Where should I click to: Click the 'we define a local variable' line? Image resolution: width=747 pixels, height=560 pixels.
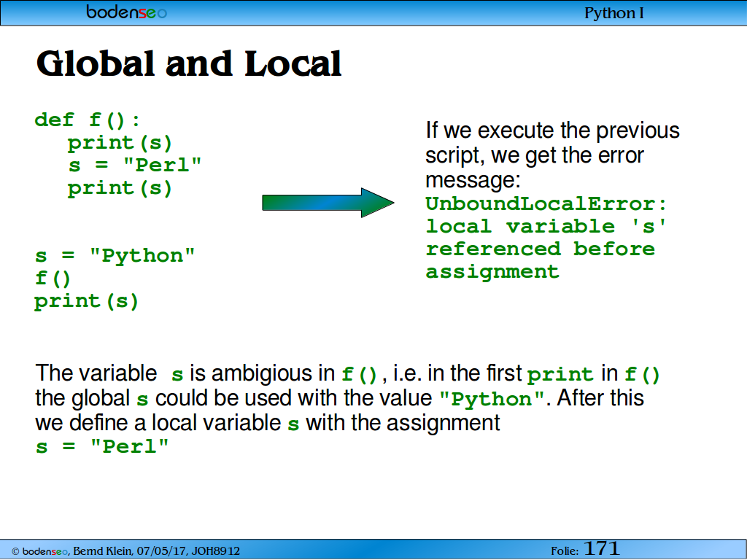pyautogui.click(x=268, y=423)
